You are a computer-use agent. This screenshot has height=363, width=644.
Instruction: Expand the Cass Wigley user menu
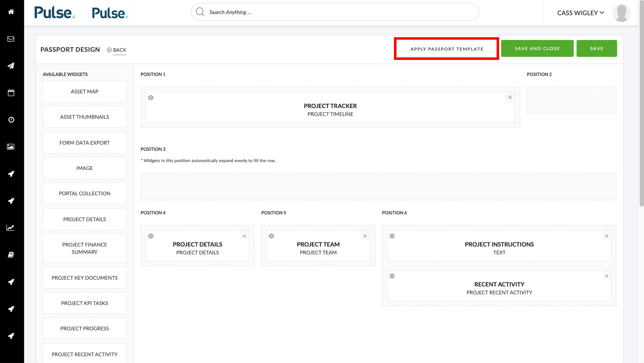(x=581, y=13)
